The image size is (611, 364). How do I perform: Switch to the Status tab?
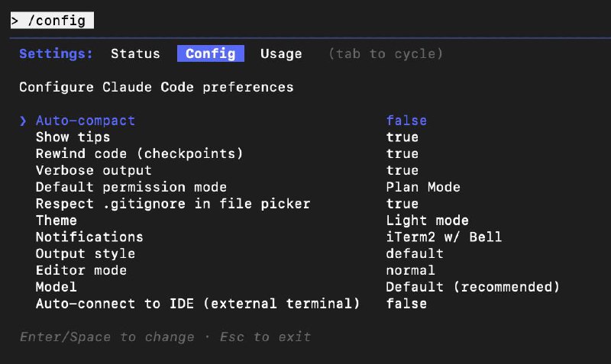pyautogui.click(x=135, y=53)
